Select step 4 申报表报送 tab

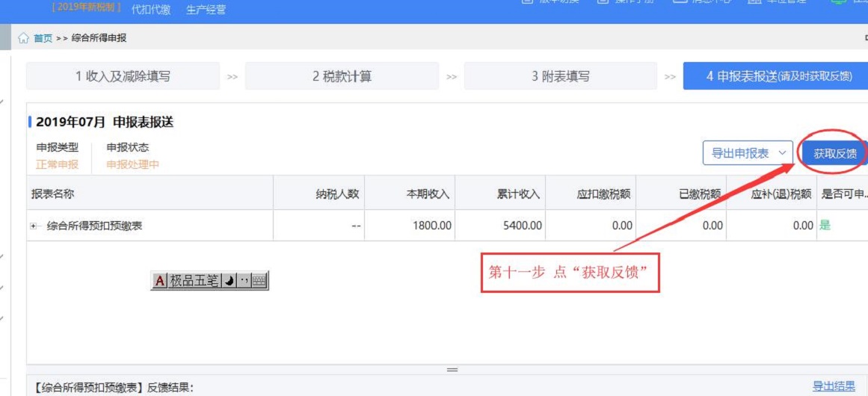775,76
